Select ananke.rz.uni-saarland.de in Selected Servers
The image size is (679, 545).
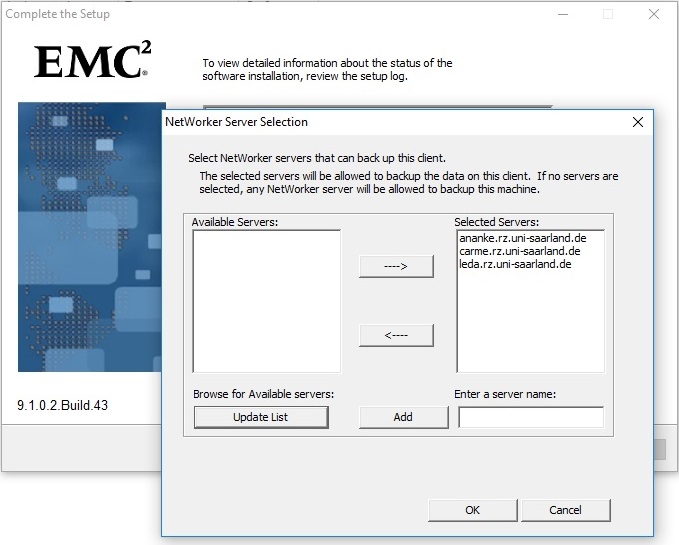523,238
